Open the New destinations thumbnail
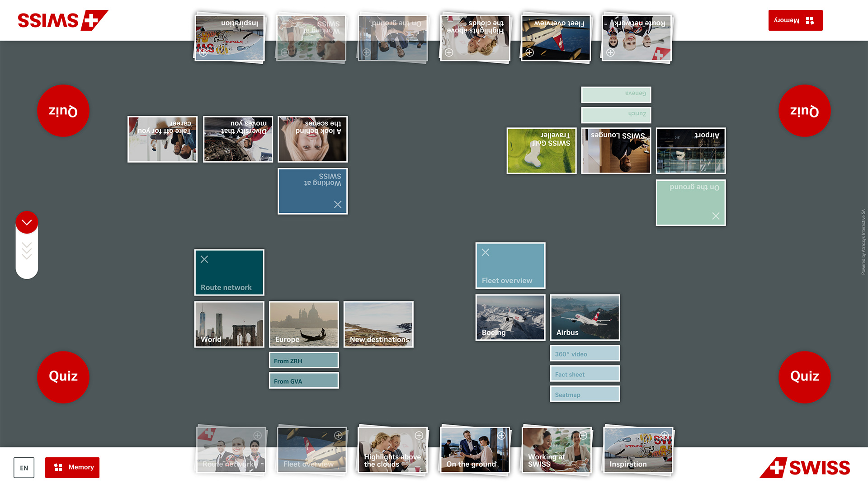This screenshot has width=868, height=488. point(378,324)
